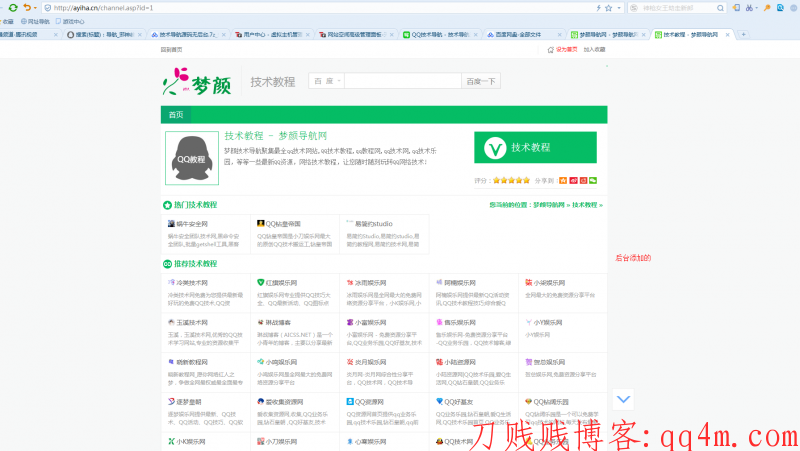Click the purple icon of 小富娱乐网
Image resolution: width=800 pixels, height=451 pixels.
349,322
